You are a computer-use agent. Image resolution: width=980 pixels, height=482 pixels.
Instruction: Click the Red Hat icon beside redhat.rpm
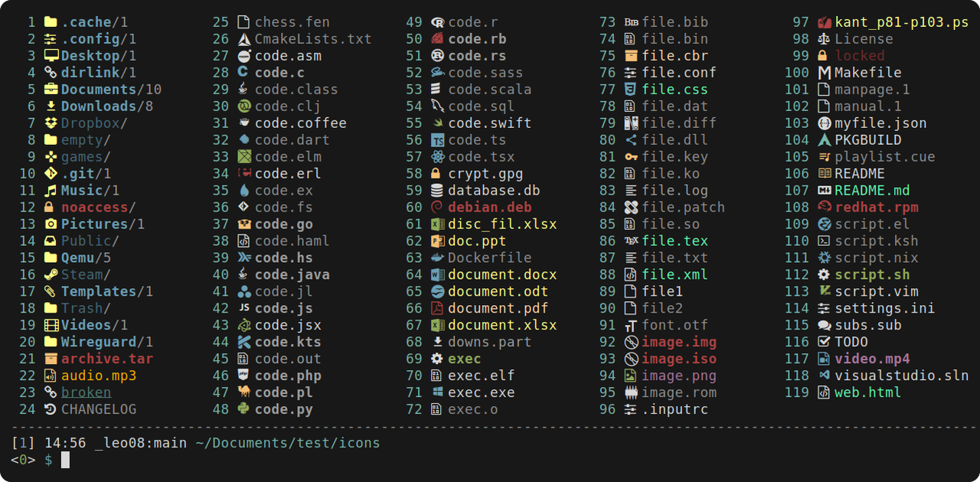[x=824, y=208]
